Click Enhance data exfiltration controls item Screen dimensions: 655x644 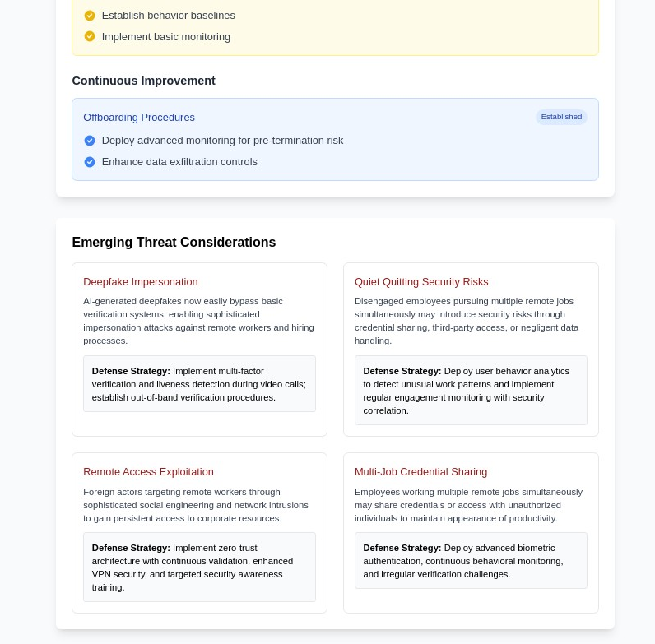pos(179,162)
